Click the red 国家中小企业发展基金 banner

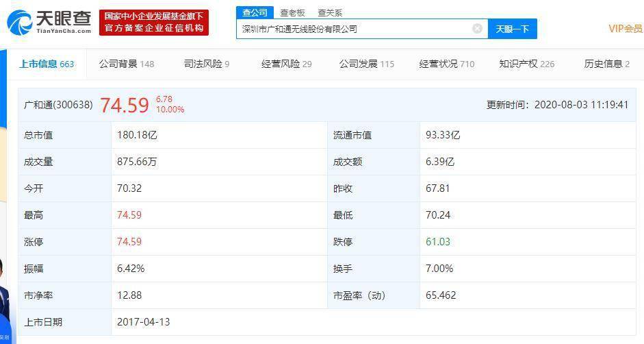pyautogui.click(x=153, y=22)
